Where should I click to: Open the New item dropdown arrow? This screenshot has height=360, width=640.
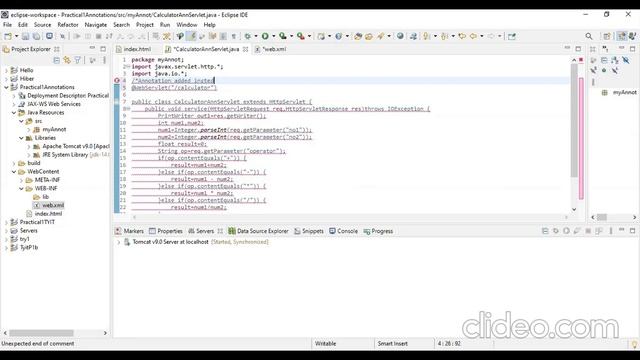[16, 36]
